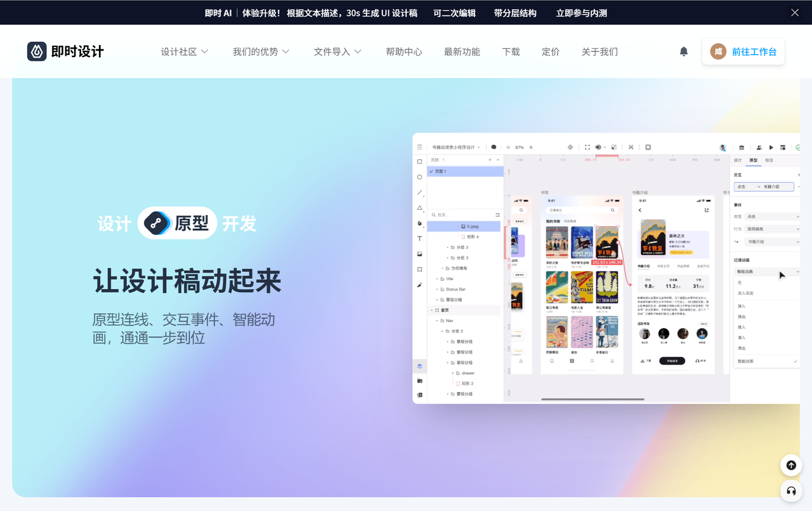Select the Text tool in editor toolbar
This screenshot has height=511, width=812.
click(x=419, y=238)
